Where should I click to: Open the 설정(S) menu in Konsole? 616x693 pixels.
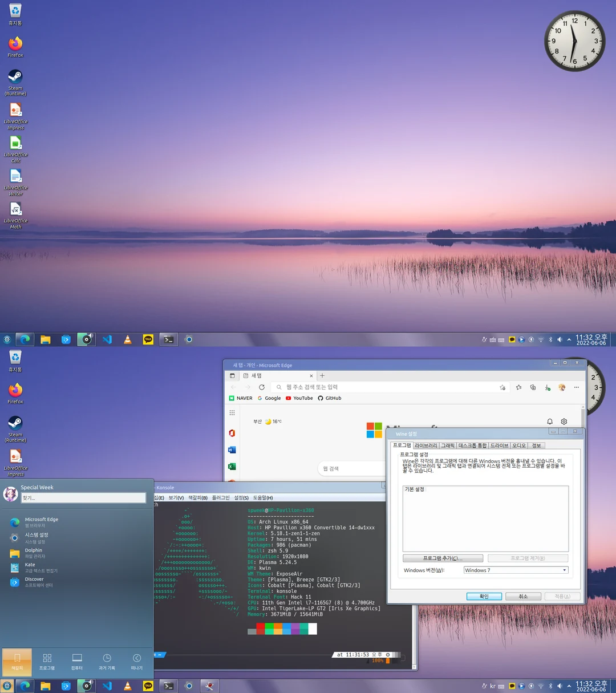(x=241, y=497)
